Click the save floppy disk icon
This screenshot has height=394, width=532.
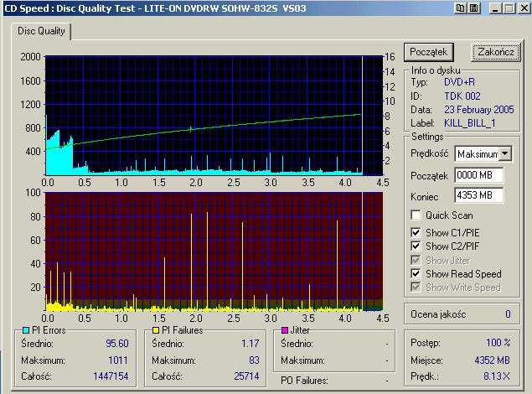[x=474, y=8]
